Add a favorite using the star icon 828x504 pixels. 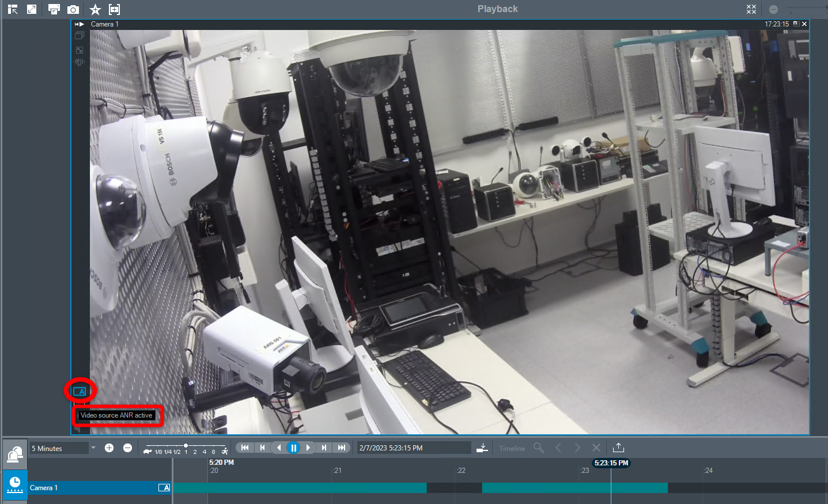tap(95, 9)
